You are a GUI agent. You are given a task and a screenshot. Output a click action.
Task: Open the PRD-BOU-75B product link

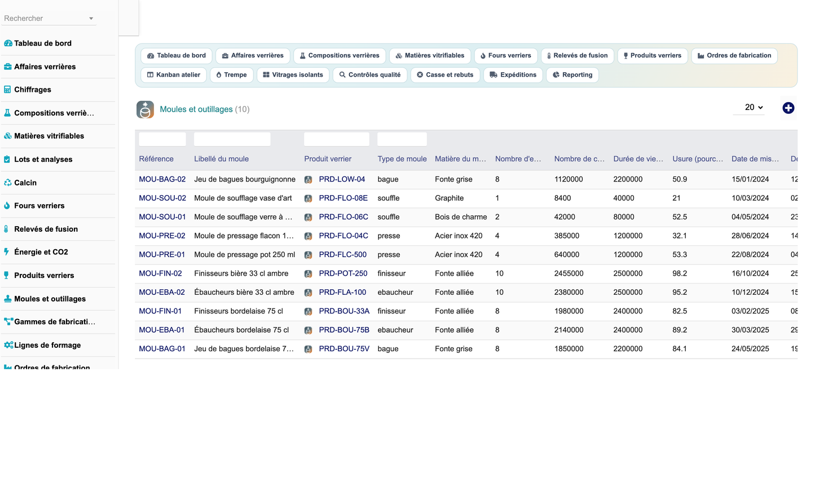[344, 330]
